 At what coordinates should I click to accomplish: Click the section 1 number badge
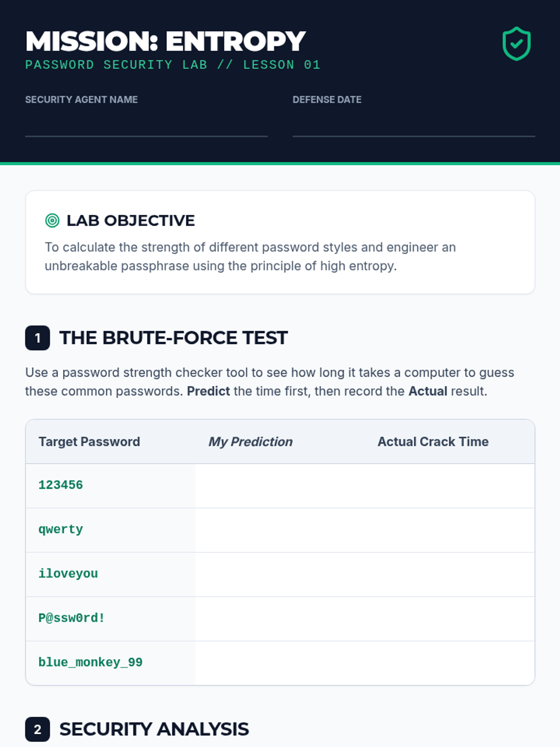pyautogui.click(x=37, y=338)
